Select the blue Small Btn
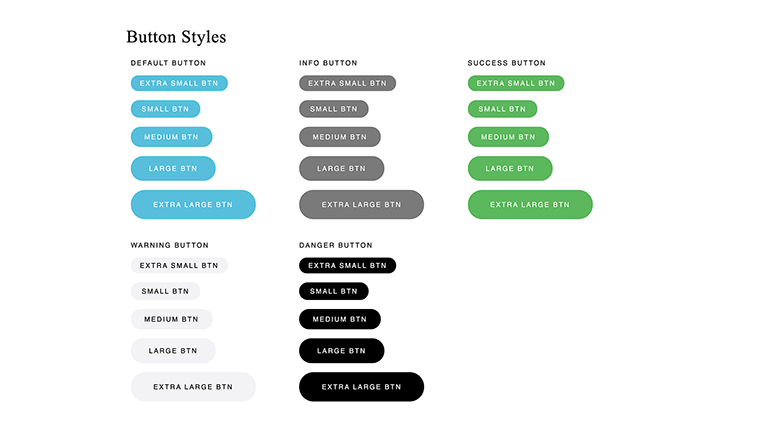Screen dimensions: 758x423 point(165,109)
